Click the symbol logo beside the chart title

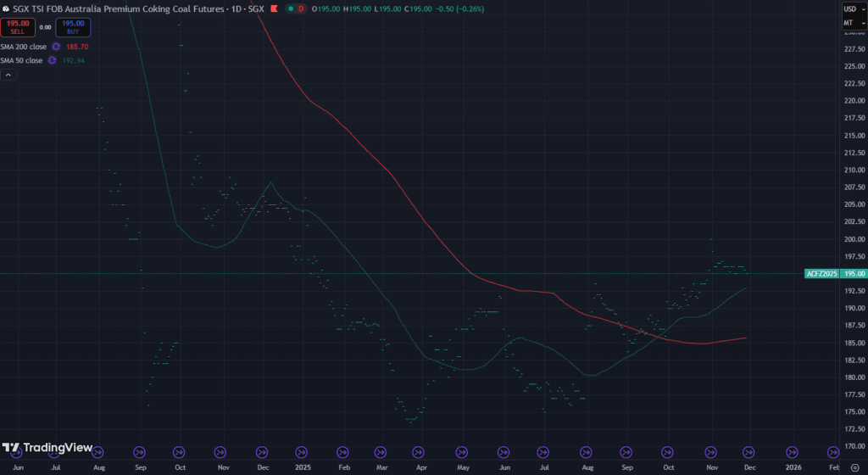pyautogui.click(x=7, y=8)
